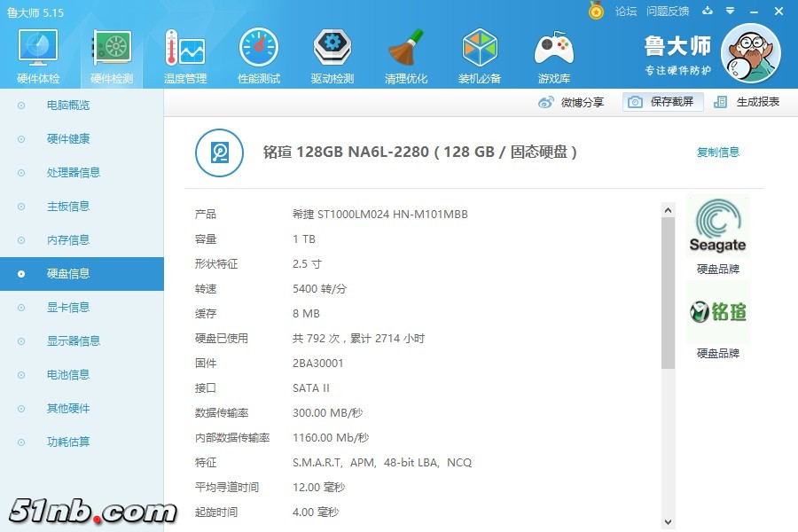Click 复制信息 copy info link
Viewport: 798px width, 532px height.
click(x=717, y=152)
